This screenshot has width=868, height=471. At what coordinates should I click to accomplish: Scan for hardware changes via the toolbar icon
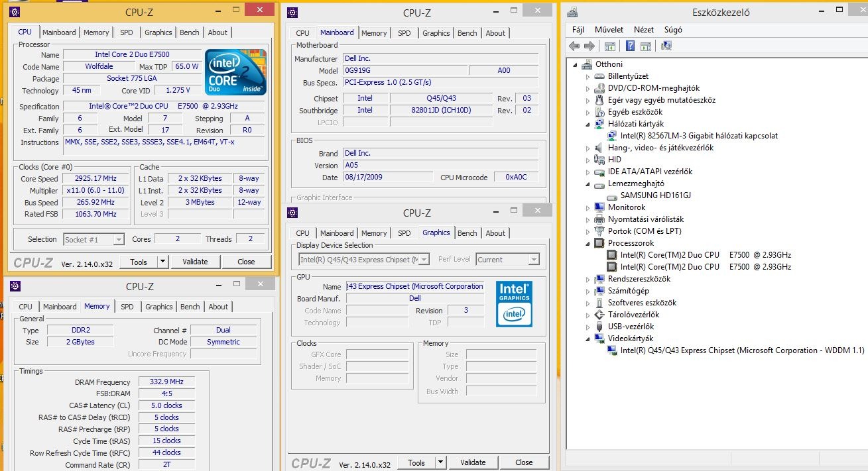tap(666, 46)
